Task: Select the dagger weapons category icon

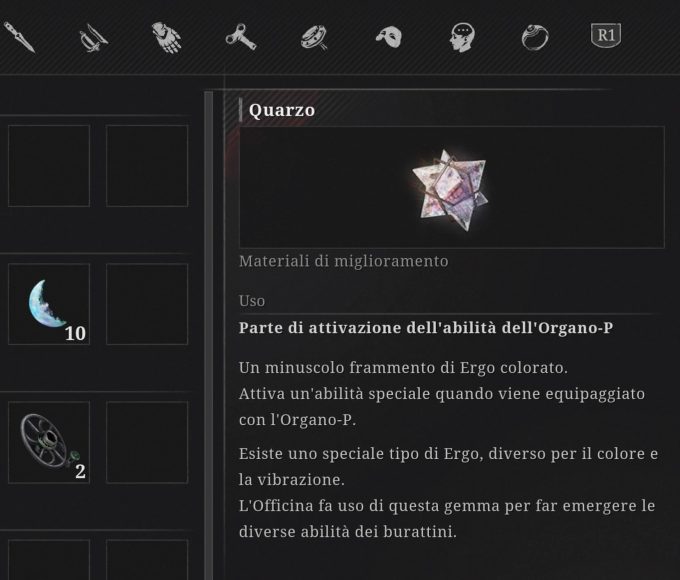Action: [x=19, y=37]
